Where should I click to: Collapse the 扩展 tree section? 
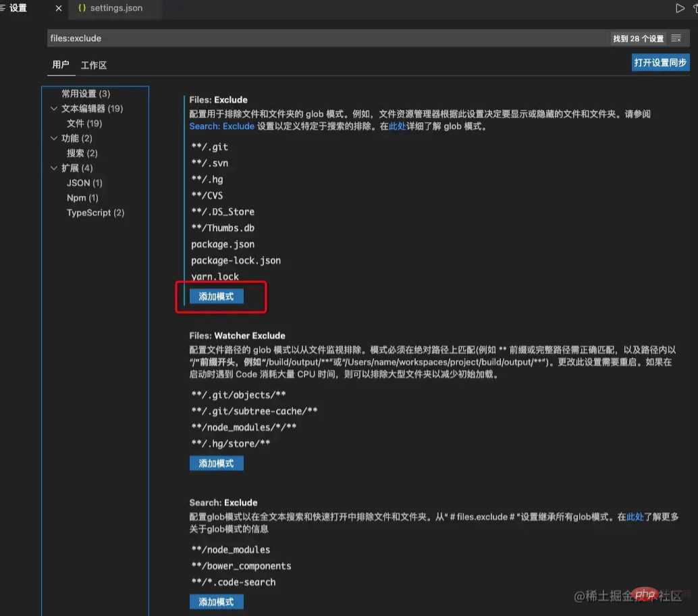[54, 168]
